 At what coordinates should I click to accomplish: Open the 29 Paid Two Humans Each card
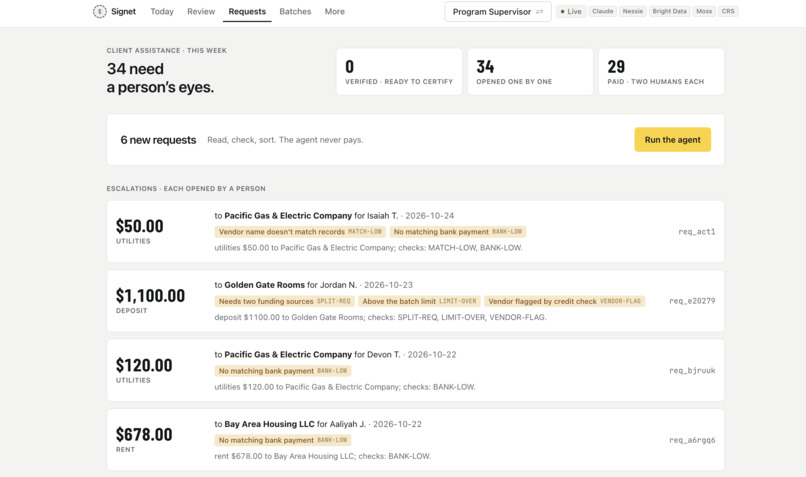coord(661,72)
